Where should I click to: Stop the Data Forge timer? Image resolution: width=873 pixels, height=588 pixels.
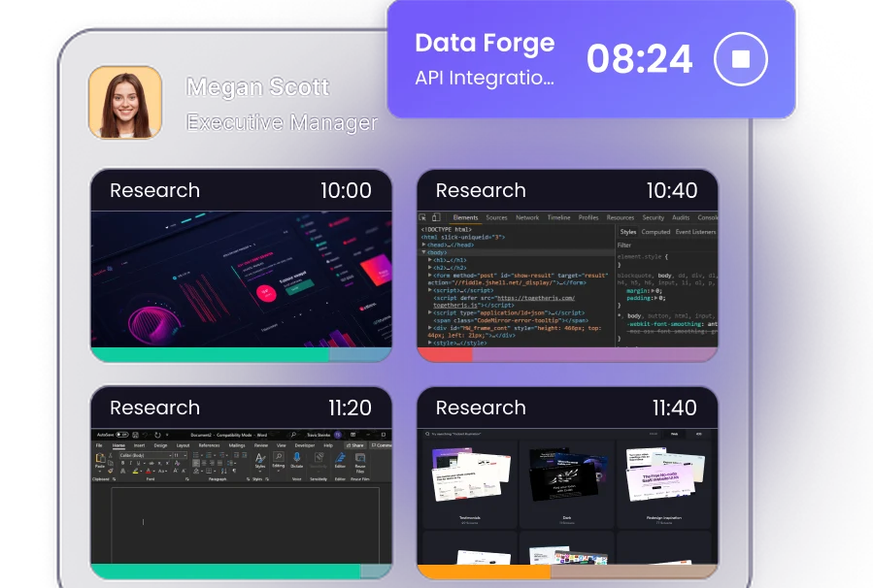[x=741, y=58]
